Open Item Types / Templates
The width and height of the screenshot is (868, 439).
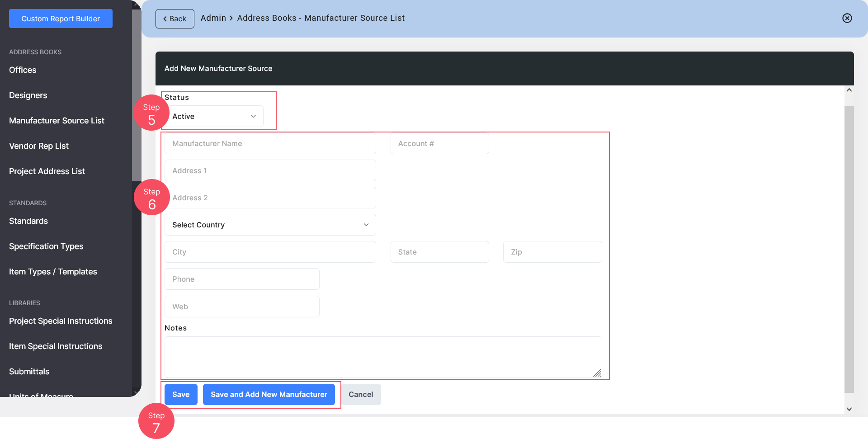53,272
